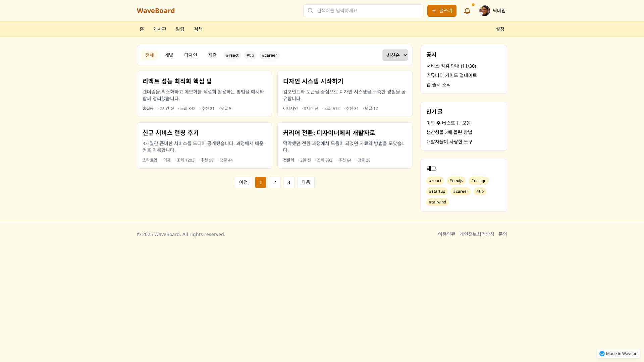Switch to the 디자인 tab
The height and width of the screenshot is (362, 644).
click(x=191, y=55)
